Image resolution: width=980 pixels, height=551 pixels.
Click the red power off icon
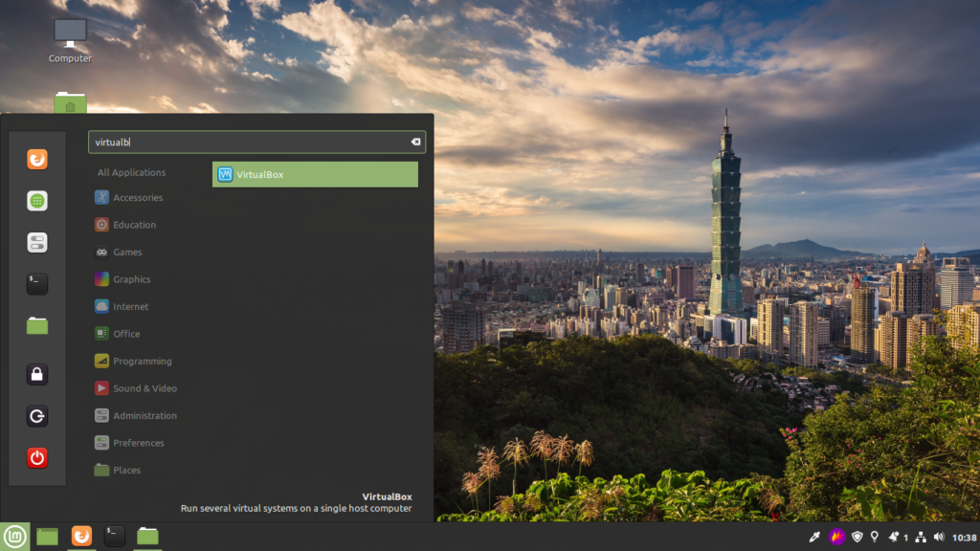pos(37,458)
